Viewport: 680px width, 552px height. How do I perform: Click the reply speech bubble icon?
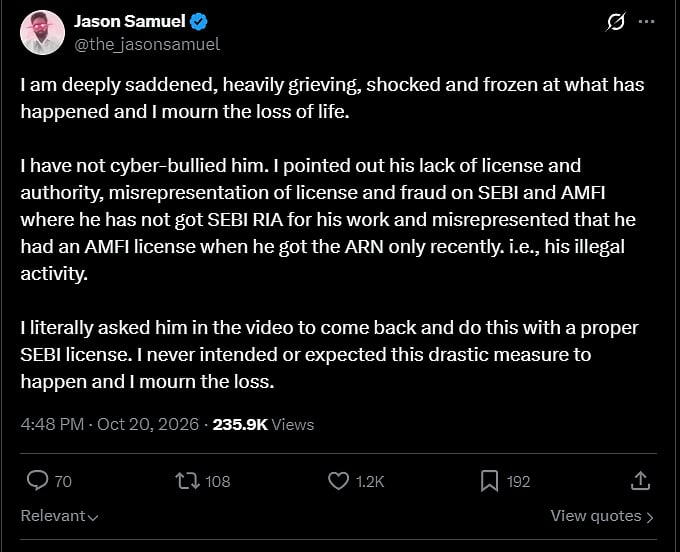coord(37,481)
